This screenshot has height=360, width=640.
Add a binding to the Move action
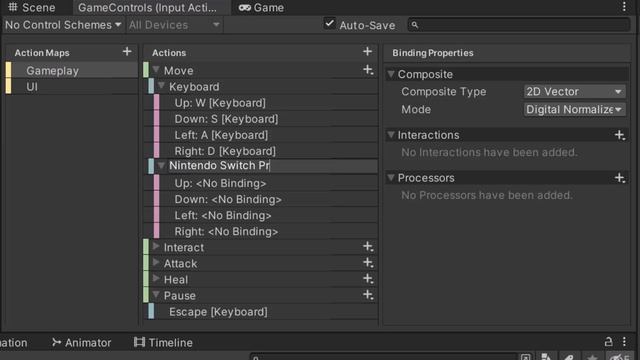368,70
